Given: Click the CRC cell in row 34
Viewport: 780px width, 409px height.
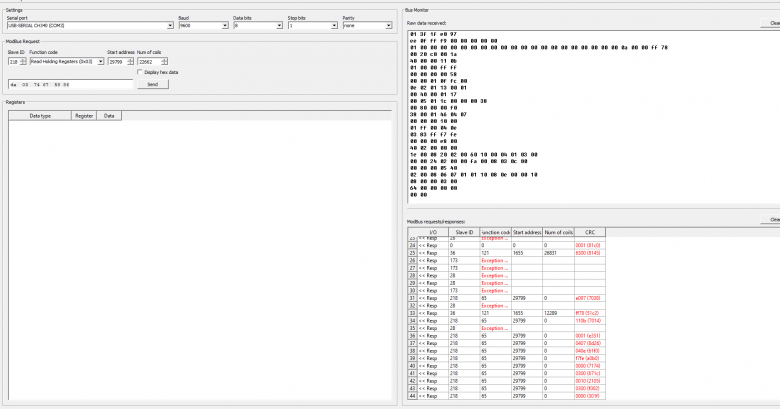Looking at the screenshot, I should (x=590, y=320).
